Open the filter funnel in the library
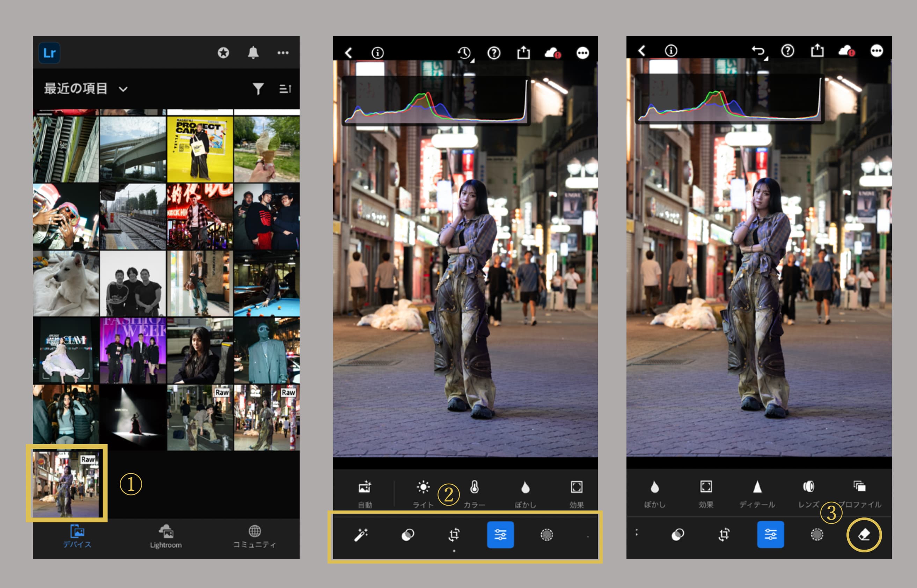 (258, 89)
